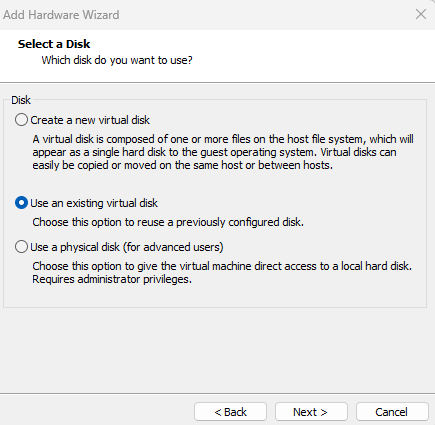Click the "Which disk do you want to use?" subtitle
Screen dimensions: 435x425
117,60
